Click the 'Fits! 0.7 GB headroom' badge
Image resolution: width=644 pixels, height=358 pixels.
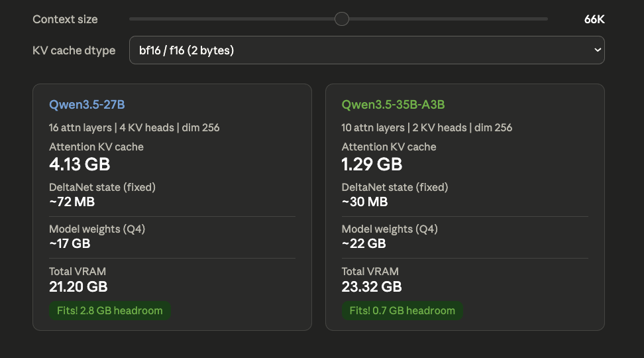point(402,310)
